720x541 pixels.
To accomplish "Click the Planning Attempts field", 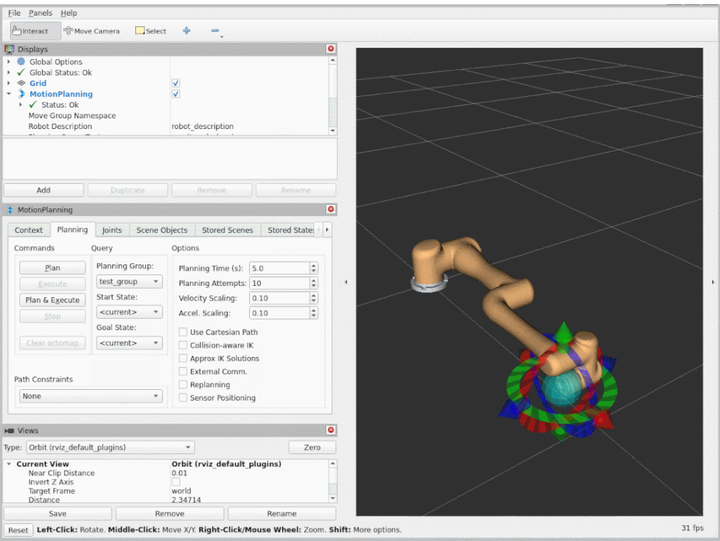I will point(280,283).
